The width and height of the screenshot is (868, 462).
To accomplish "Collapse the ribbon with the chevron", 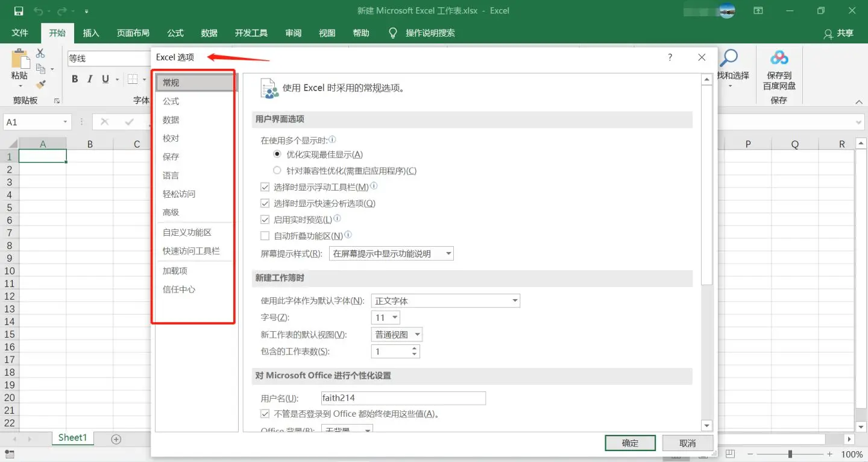I will (860, 103).
